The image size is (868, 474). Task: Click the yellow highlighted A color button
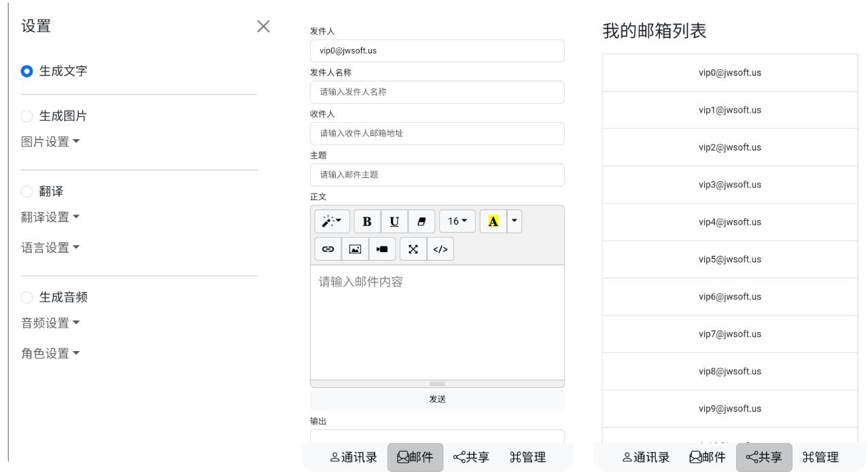(493, 221)
